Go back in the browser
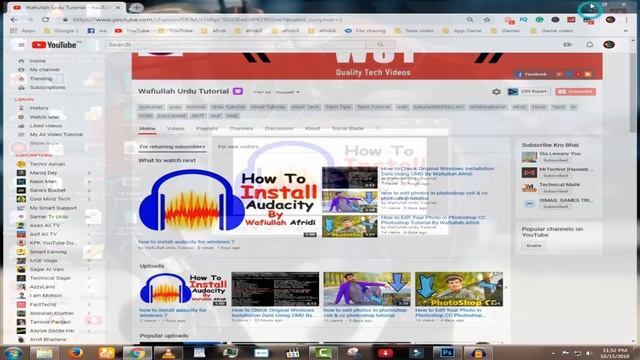This screenshot has height=360, width=640. (14, 19)
